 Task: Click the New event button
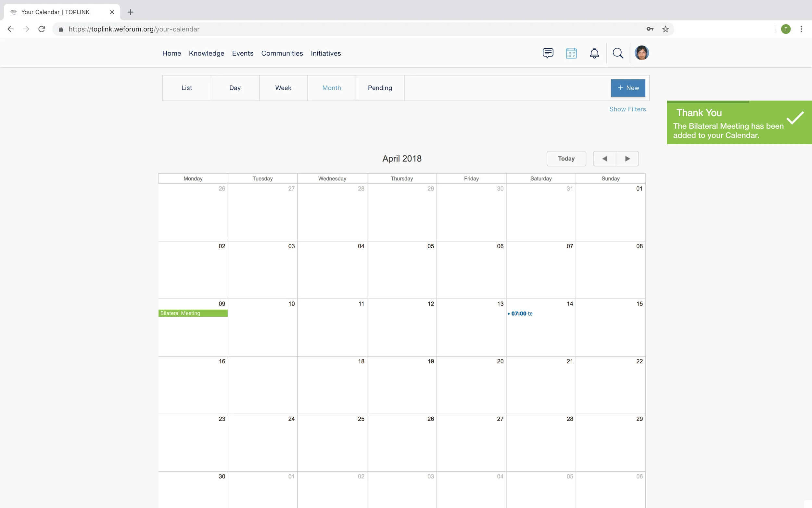coord(628,88)
